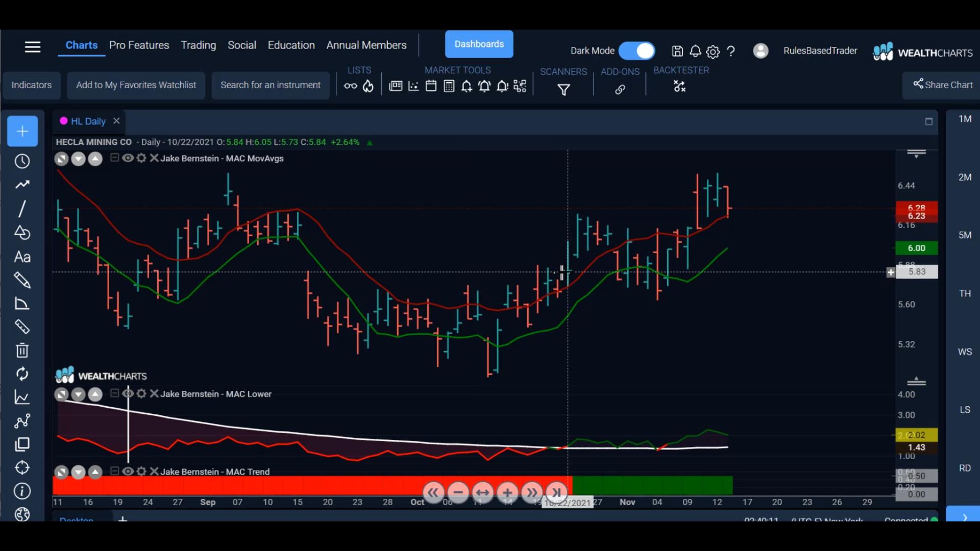Open the Annual Members menu
This screenshot has width=980, height=551.
pyautogui.click(x=366, y=45)
